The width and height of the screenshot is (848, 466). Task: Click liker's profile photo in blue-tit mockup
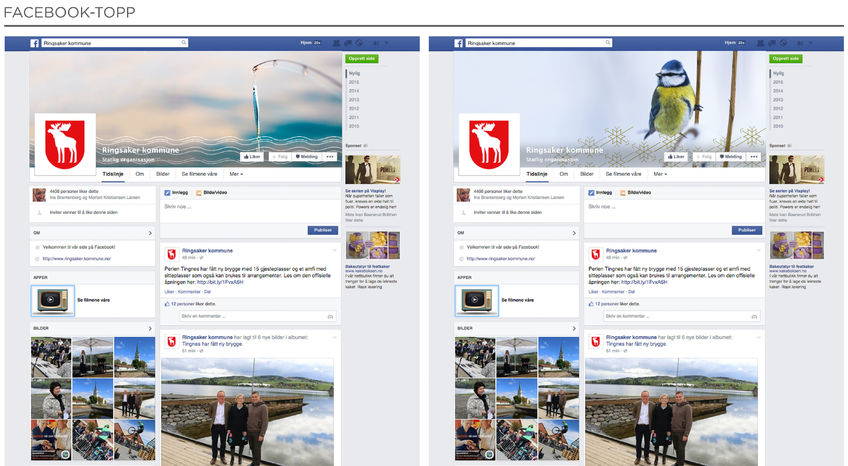(x=463, y=195)
